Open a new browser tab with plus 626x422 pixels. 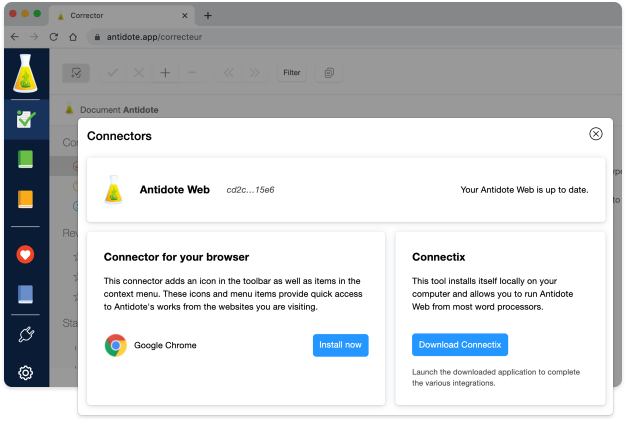(x=208, y=16)
